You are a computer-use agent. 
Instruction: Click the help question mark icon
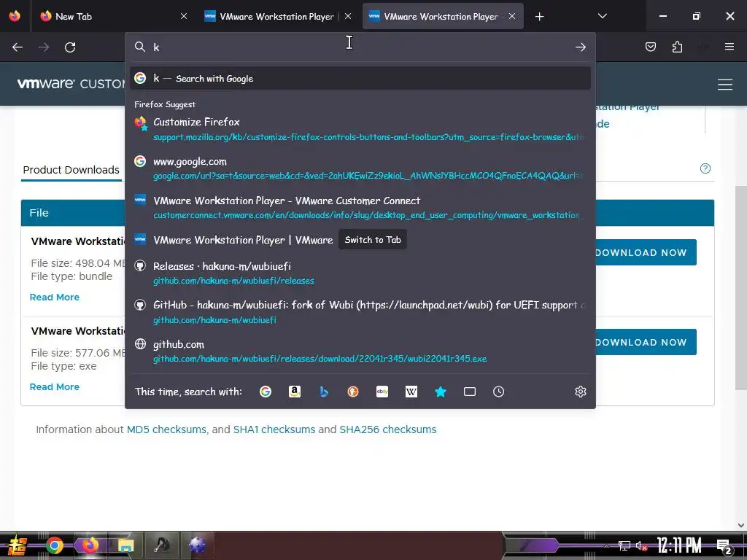tap(705, 168)
